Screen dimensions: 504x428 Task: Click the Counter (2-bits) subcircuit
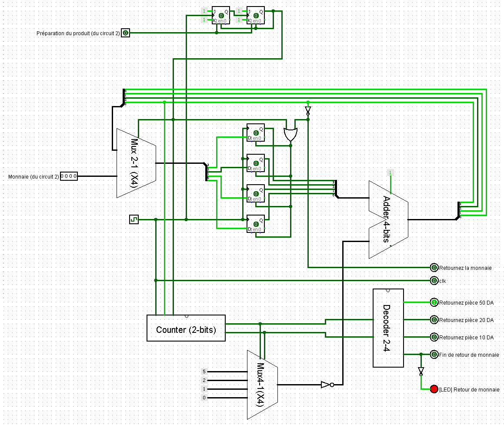pos(186,328)
